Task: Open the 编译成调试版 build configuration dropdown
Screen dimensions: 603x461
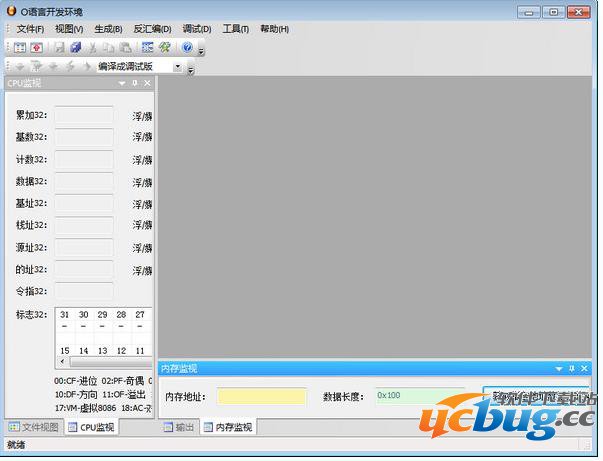Action: pos(178,67)
